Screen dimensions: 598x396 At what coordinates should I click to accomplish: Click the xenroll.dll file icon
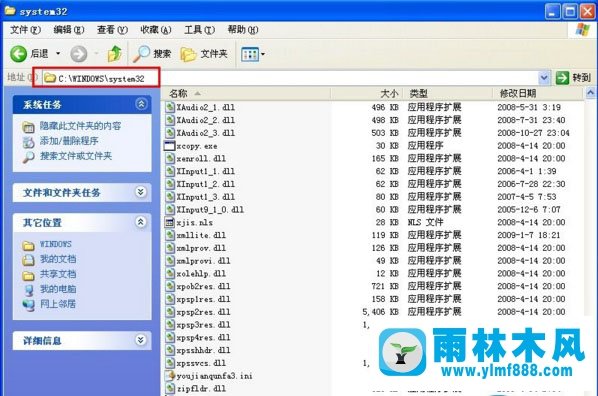pos(169,158)
